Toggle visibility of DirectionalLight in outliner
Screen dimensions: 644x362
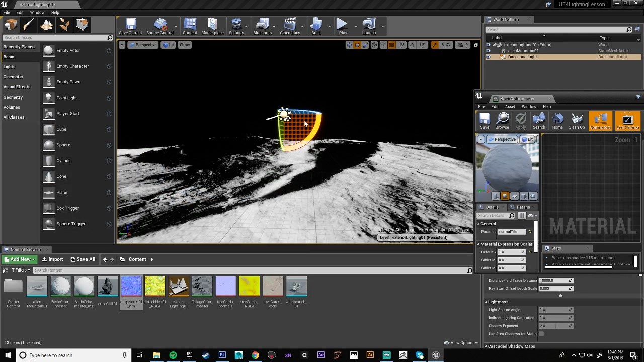(488, 57)
